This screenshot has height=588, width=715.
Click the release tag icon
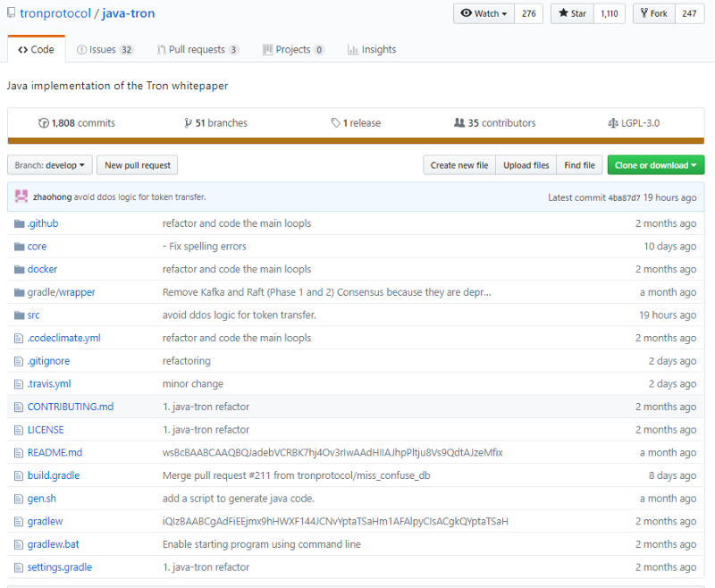[x=335, y=123]
